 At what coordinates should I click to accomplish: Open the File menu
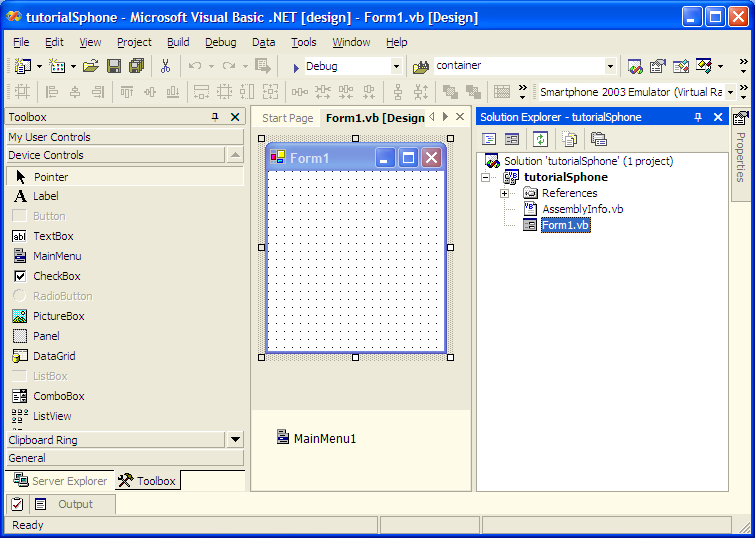pos(21,42)
